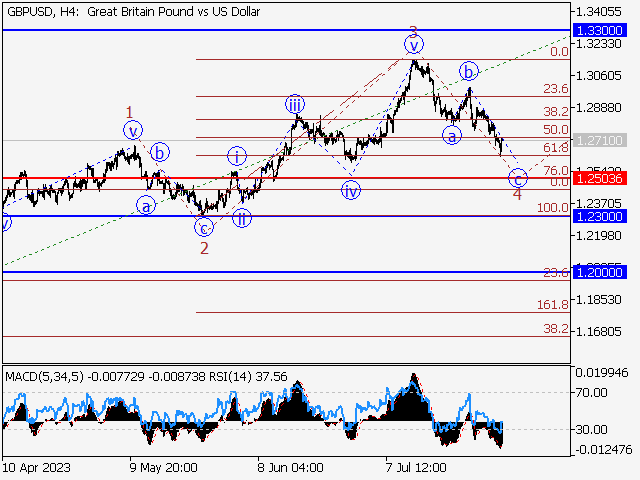Click the 1.21980 price axis value
This screenshot has width=640, height=480.
tap(599, 236)
